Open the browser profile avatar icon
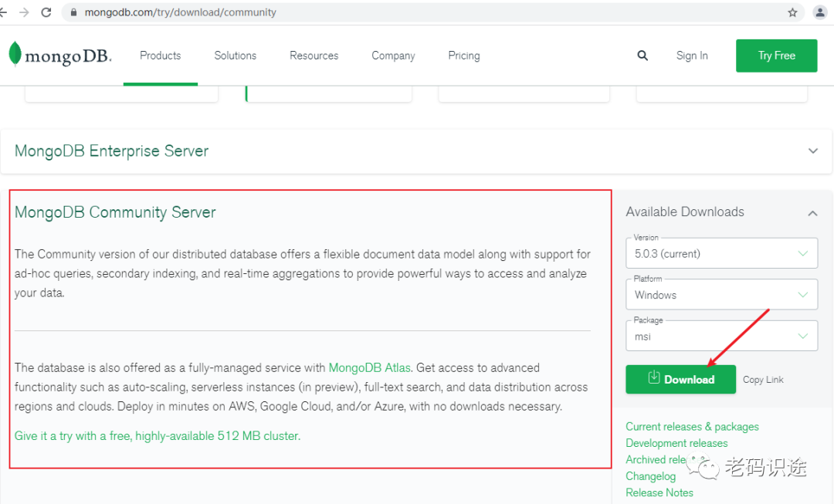Image resolution: width=834 pixels, height=504 pixels. click(820, 12)
